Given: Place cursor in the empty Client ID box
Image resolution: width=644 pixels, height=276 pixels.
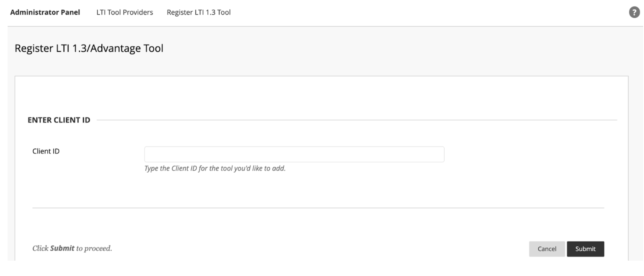Looking at the screenshot, I should (x=294, y=153).
